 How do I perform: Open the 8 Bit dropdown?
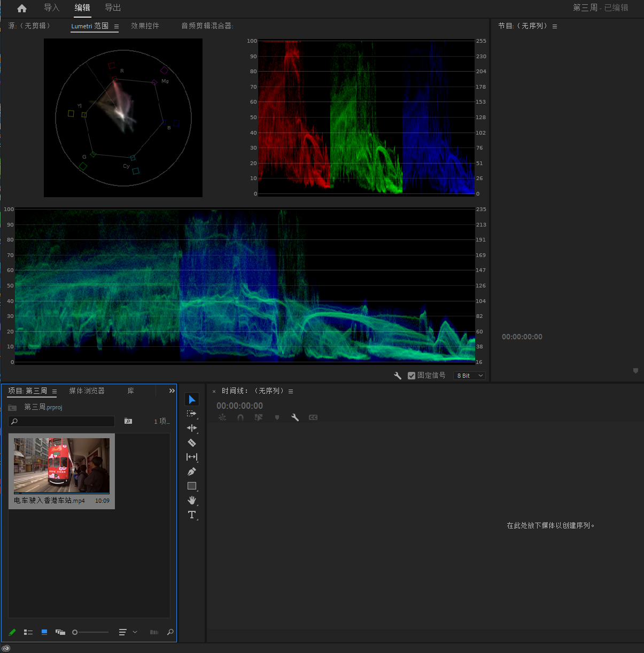click(470, 376)
